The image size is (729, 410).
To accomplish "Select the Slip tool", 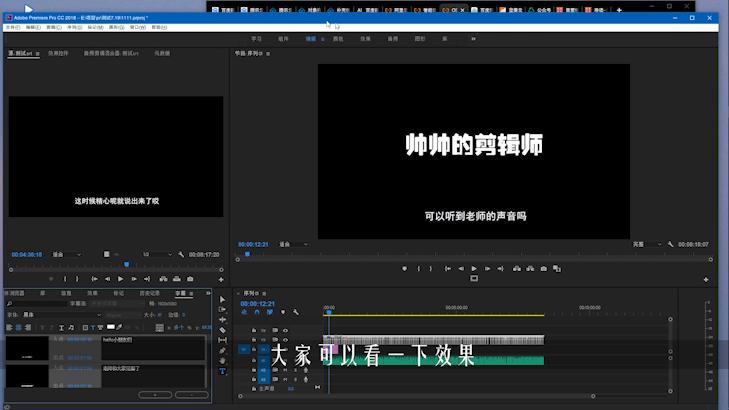I will click(x=222, y=340).
